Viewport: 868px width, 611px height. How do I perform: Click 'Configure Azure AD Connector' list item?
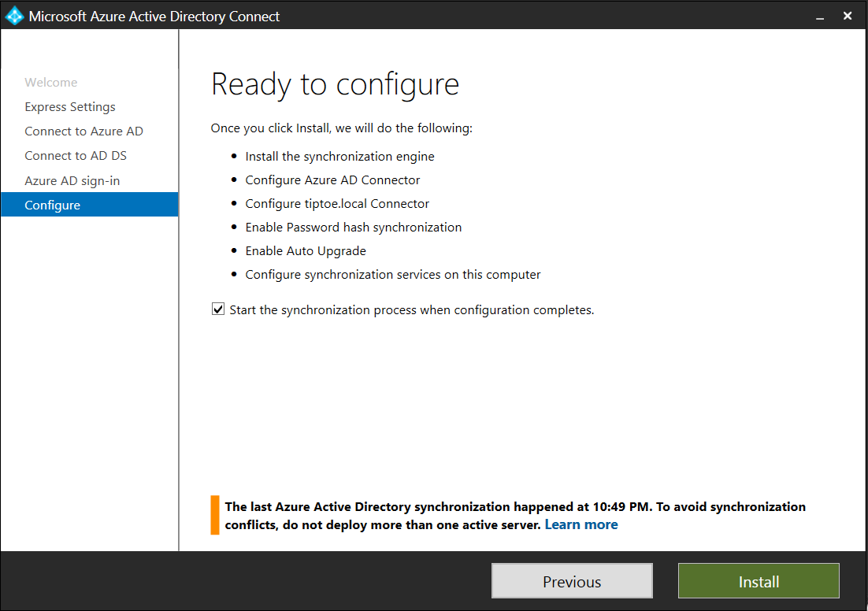pyautogui.click(x=332, y=180)
